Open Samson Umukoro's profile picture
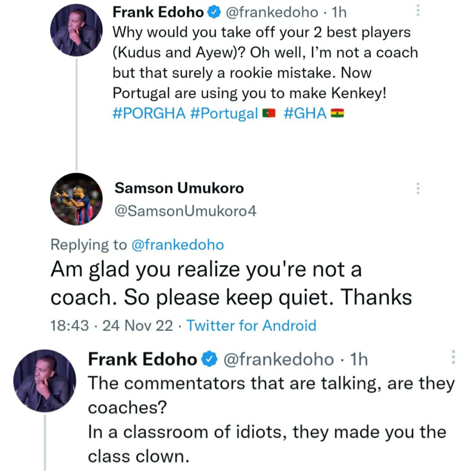The width and height of the screenshot is (476, 476). point(76,199)
